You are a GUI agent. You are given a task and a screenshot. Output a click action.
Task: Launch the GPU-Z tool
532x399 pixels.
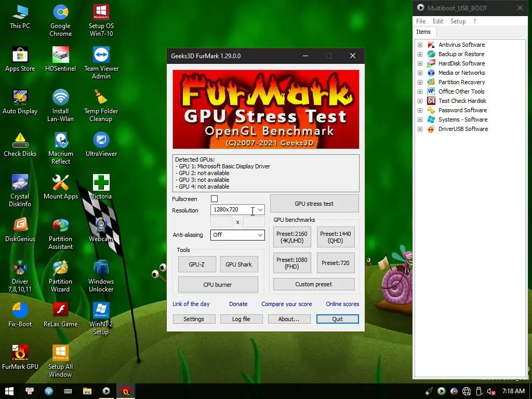point(197,264)
